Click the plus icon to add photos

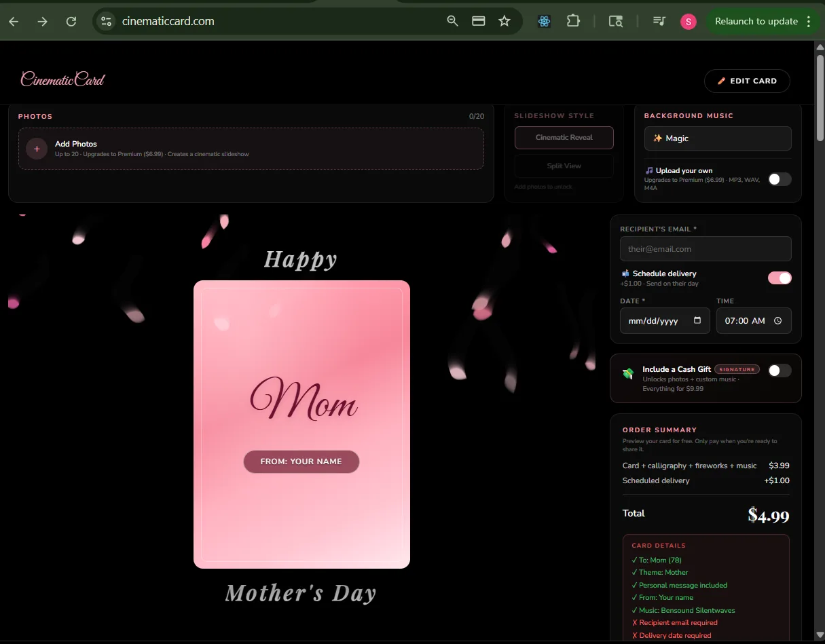click(36, 149)
